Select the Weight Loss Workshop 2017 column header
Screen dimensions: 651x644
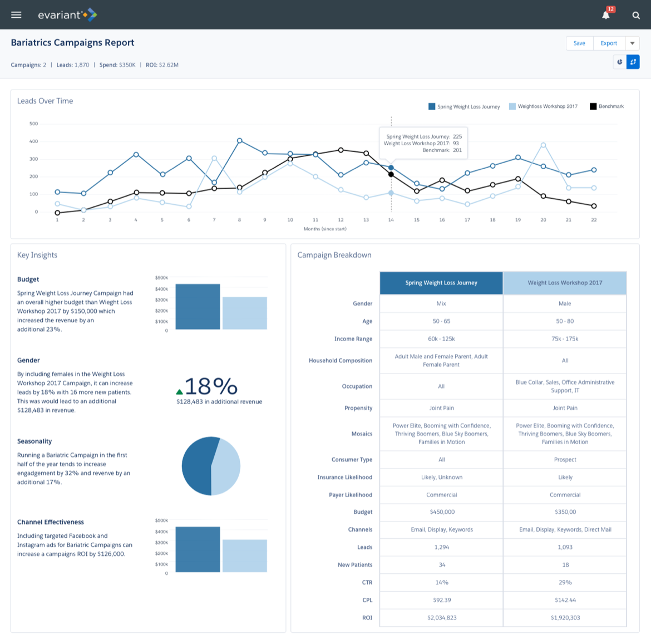[565, 283]
